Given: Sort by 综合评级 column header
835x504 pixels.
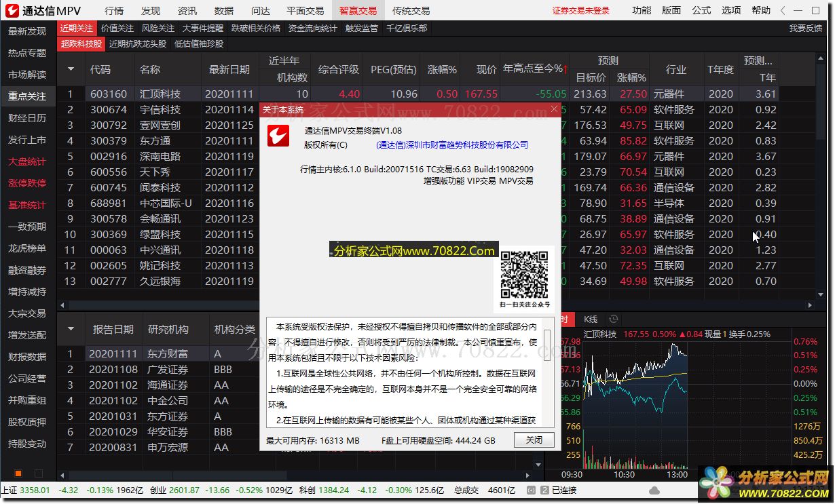Looking at the screenshot, I should pos(338,69).
